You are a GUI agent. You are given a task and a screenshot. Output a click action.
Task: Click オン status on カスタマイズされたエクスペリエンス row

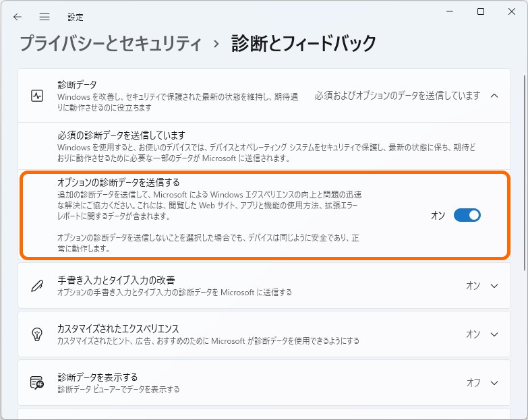coord(473,334)
